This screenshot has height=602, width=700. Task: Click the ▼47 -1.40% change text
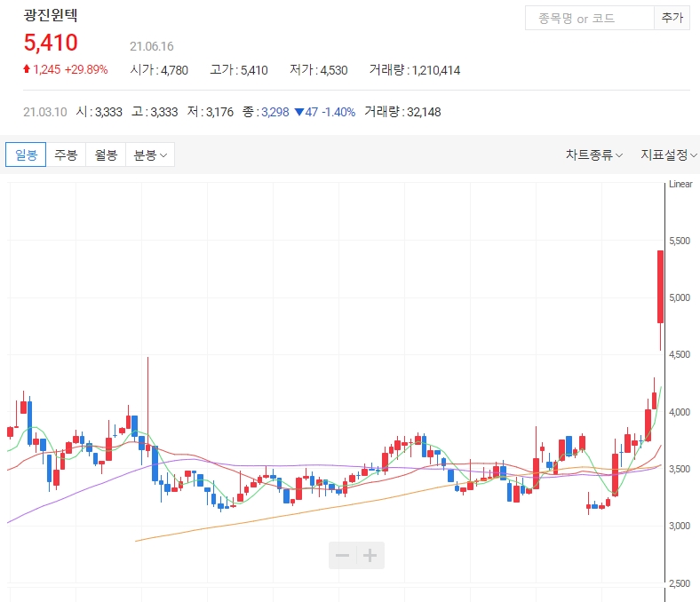tap(324, 112)
